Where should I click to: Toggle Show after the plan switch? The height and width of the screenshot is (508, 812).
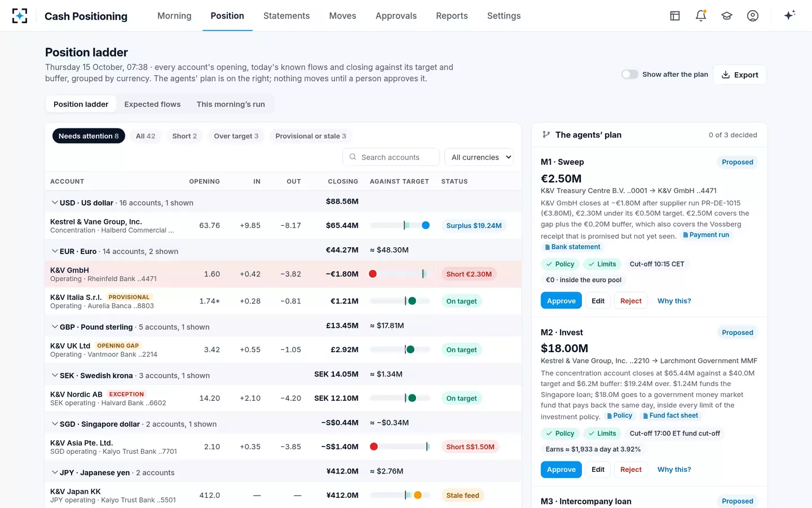[x=629, y=75]
